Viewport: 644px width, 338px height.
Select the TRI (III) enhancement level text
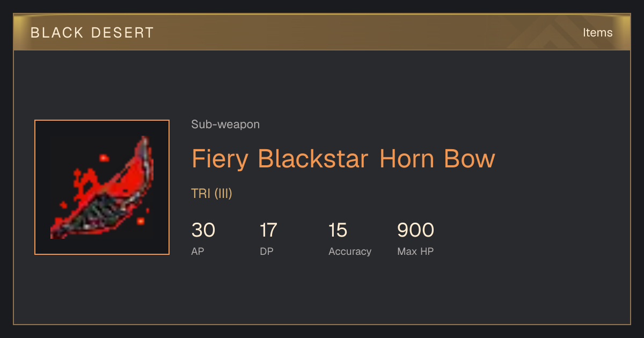tap(212, 194)
